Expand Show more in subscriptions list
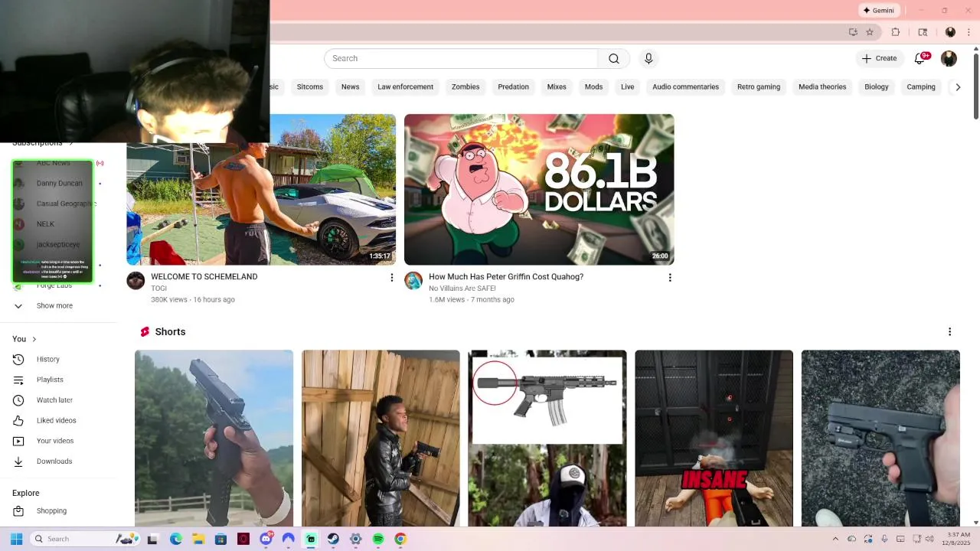980x551 pixels. [54, 305]
